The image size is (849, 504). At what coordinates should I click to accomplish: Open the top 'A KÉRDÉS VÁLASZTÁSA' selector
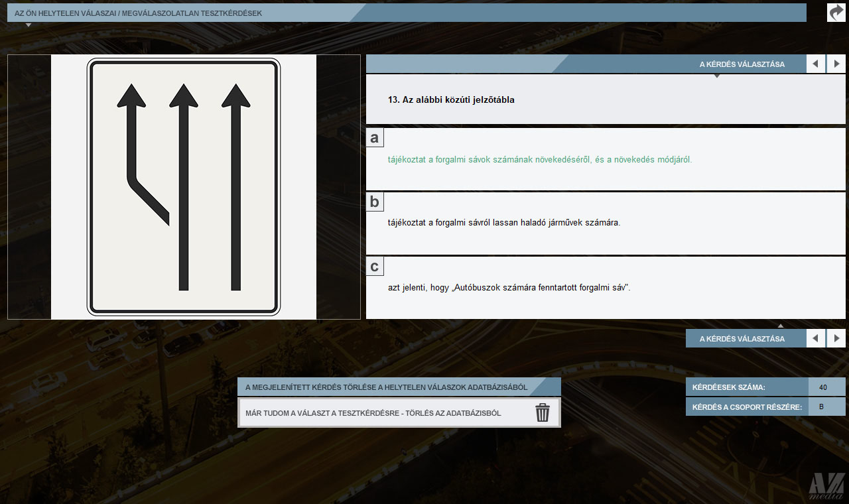(742, 64)
